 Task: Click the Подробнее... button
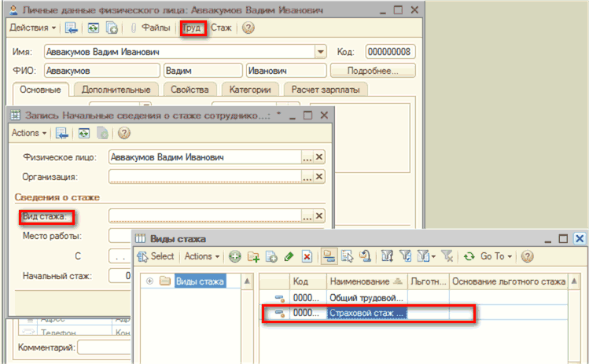point(374,71)
